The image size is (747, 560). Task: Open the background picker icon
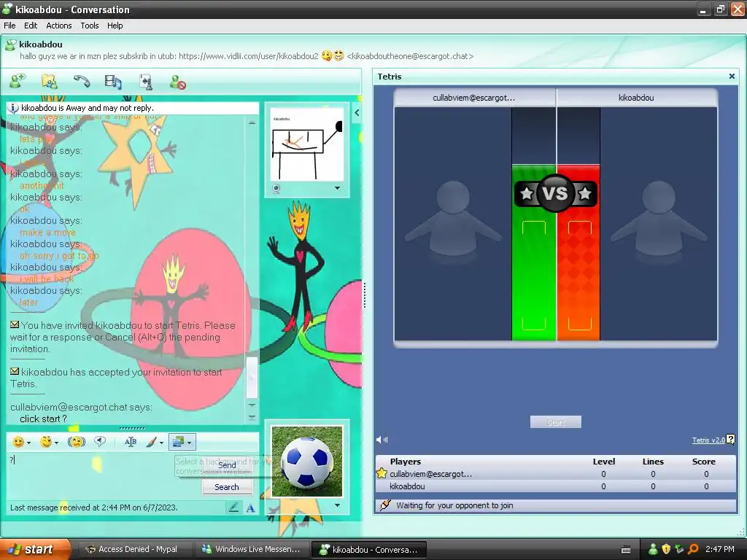[178, 442]
